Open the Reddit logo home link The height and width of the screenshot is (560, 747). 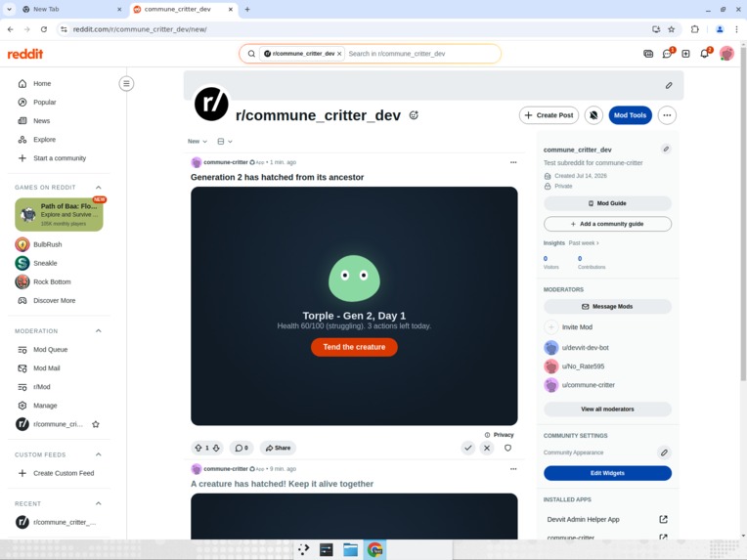tap(25, 54)
